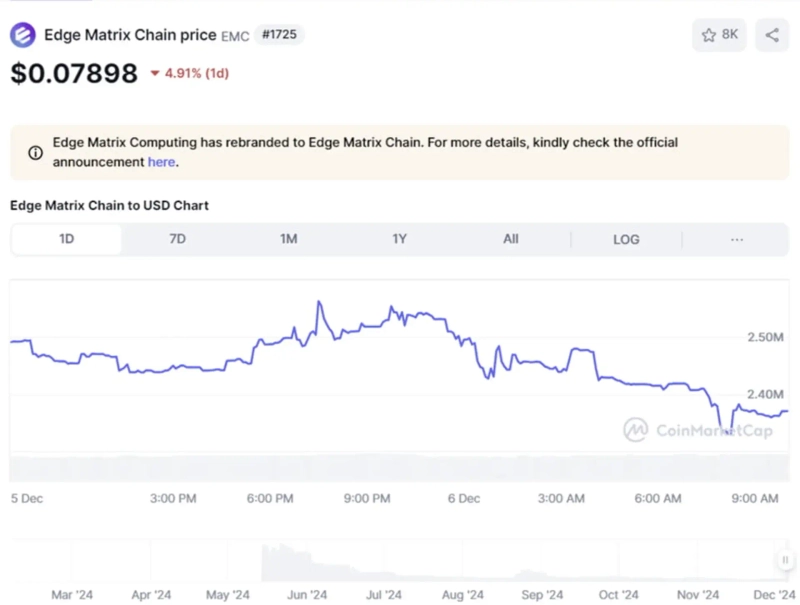This screenshot has width=800, height=605.
Task: Click the star watchlist icon
Action: [709, 35]
